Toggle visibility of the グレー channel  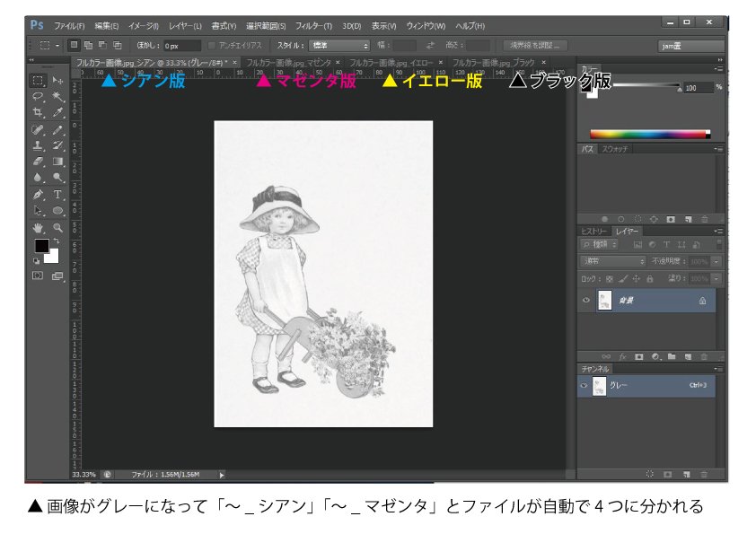[x=584, y=386]
